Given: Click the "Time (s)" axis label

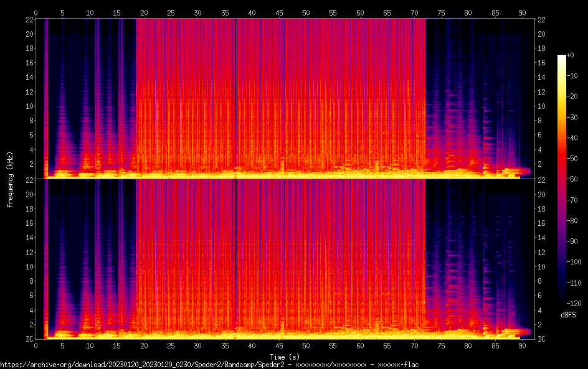Looking at the screenshot, I should [285, 357].
